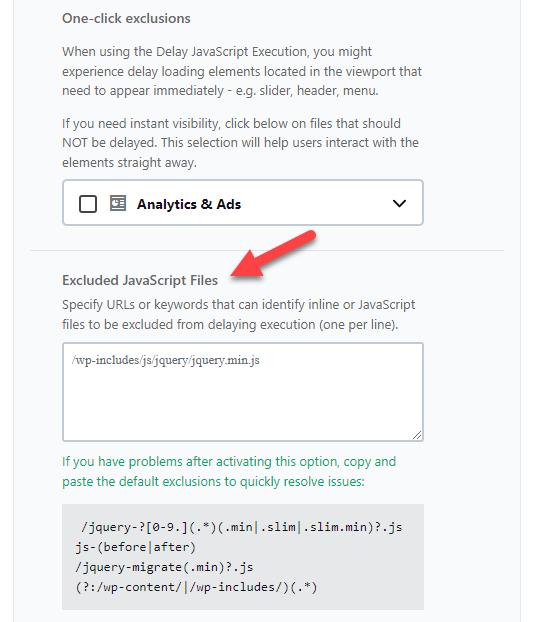The width and height of the screenshot is (537, 622).
Task: Click the jquery.min.js line in textarea
Action: click(x=165, y=360)
